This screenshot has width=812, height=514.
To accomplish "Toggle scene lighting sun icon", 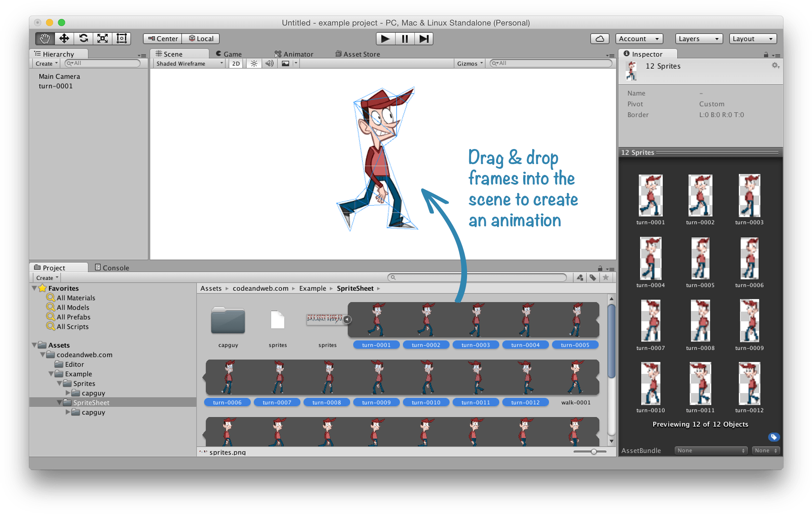I will coord(254,64).
